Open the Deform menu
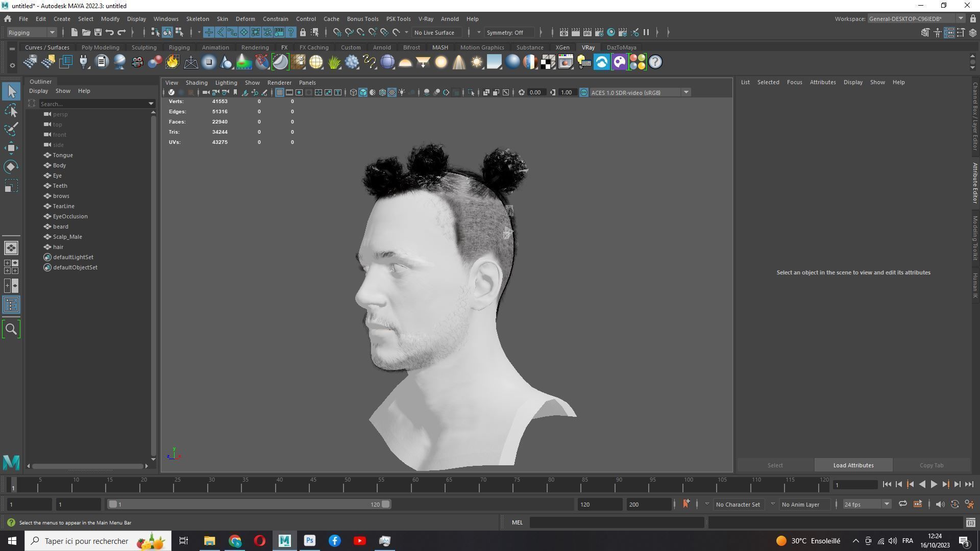This screenshot has height=551, width=980. [245, 19]
